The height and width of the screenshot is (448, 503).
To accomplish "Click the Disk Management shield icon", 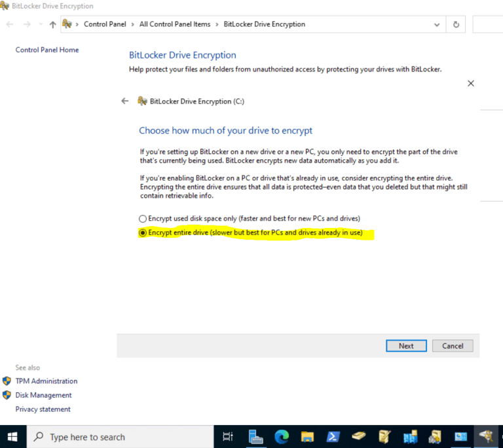I will pos(7,395).
